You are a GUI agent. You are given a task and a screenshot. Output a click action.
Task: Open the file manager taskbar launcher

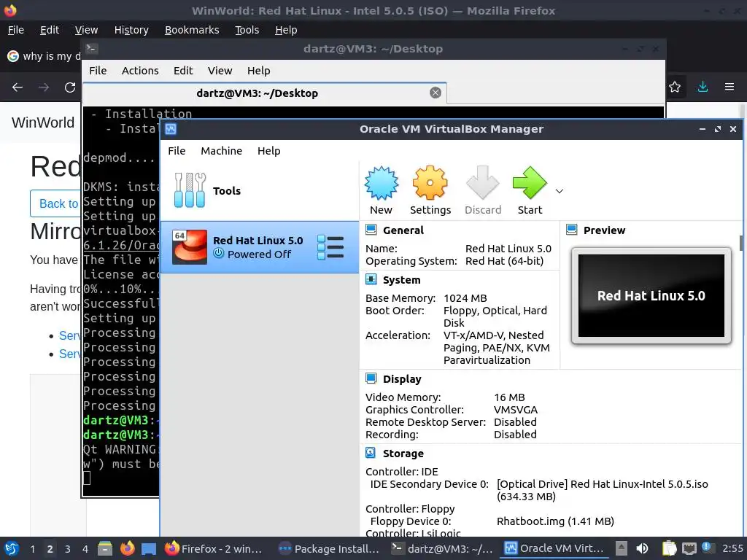105,548
